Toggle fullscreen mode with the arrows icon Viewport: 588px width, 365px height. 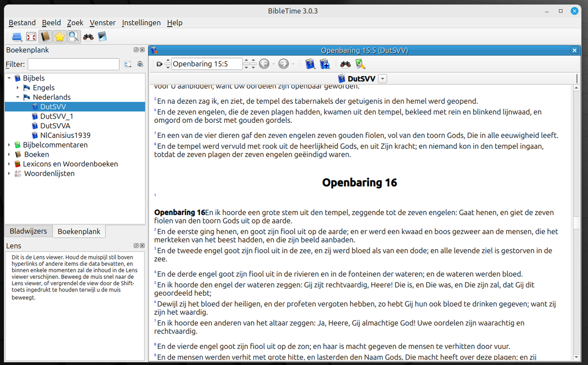tap(31, 36)
